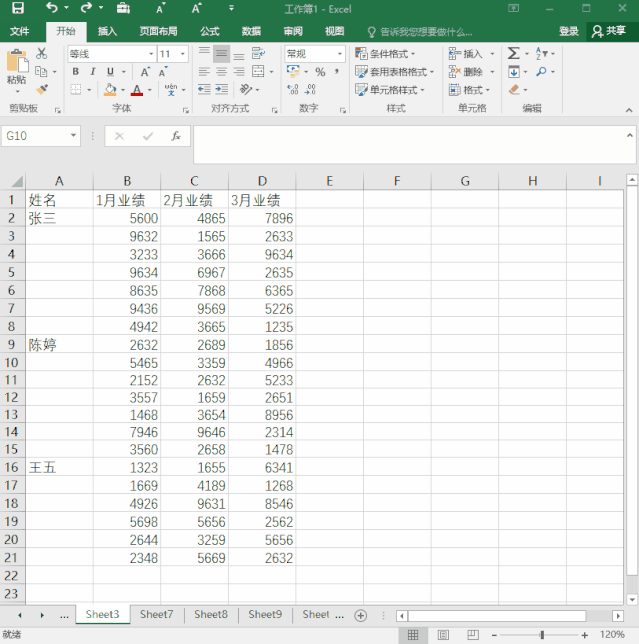Apply Comma style

pos(337,72)
